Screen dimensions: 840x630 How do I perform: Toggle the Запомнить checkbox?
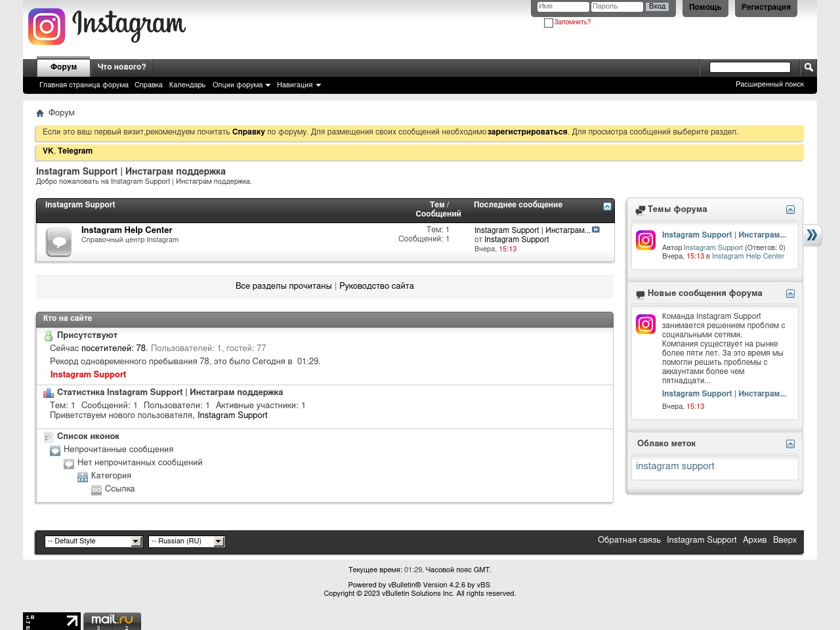point(549,23)
